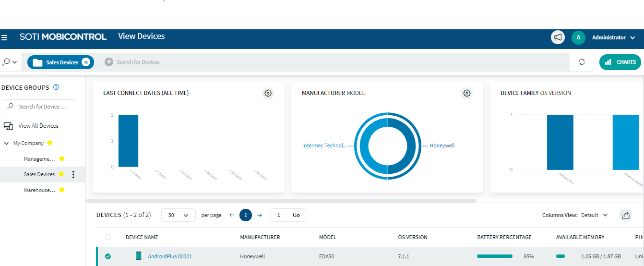
Task: Click the Search for Device groups field
Action: pos(41,107)
